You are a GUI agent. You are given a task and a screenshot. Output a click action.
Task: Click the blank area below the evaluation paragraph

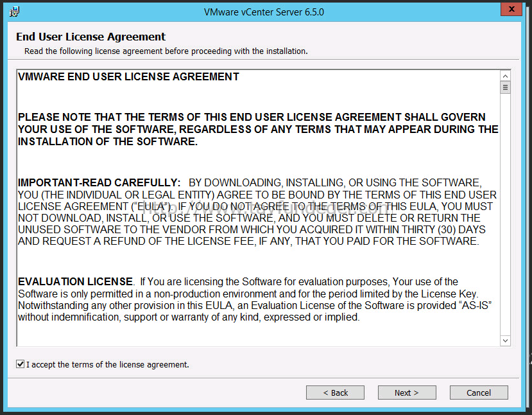[x=258, y=335]
